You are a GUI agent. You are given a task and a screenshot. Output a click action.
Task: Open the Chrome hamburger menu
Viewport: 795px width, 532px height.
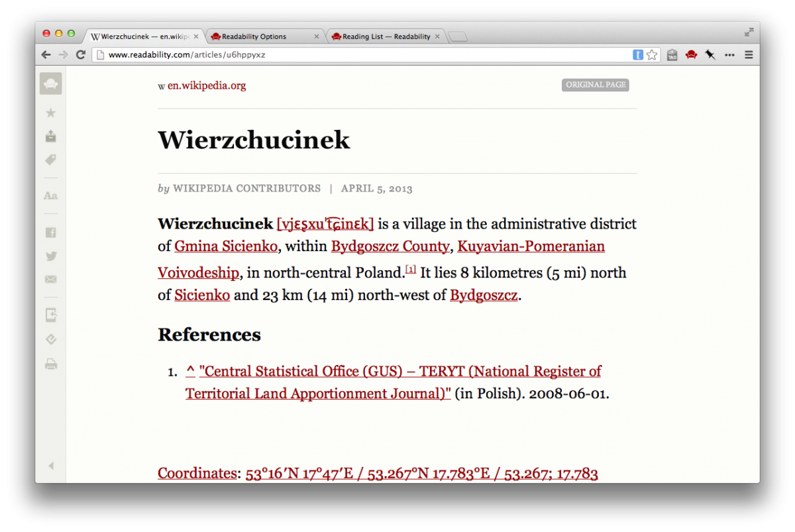(749, 55)
